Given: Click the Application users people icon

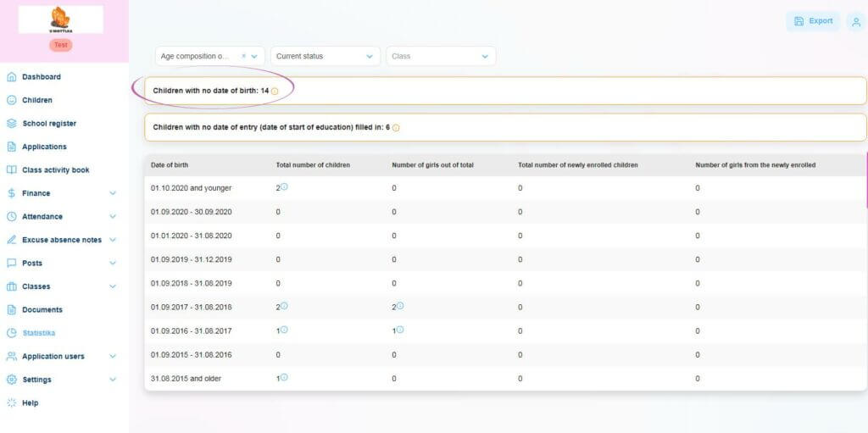Looking at the screenshot, I should (11, 356).
